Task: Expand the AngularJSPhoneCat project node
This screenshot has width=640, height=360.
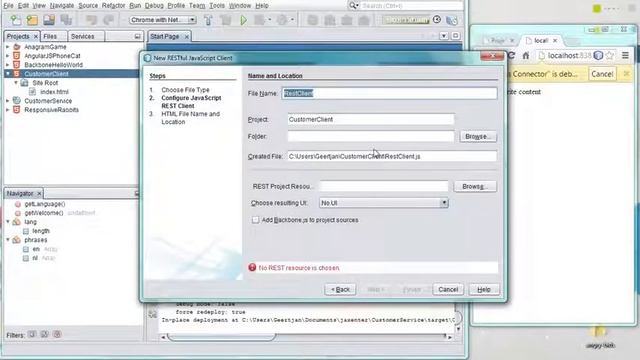Action: pos(7,56)
